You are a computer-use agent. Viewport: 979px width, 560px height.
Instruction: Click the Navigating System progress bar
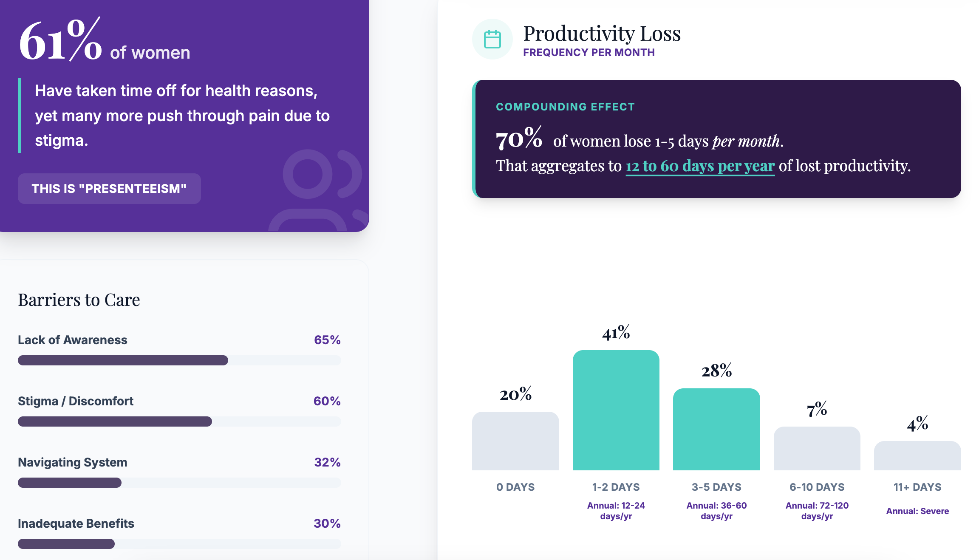[x=179, y=483]
